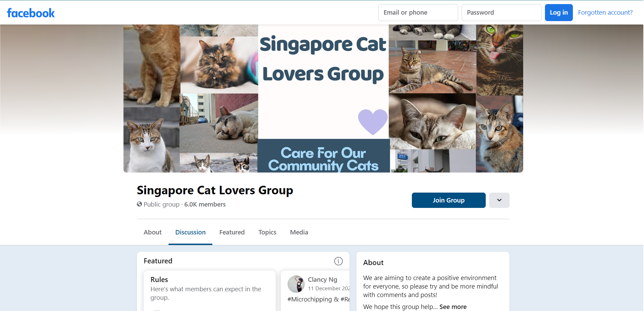
Task: Focus the Password field
Action: (x=501, y=13)
